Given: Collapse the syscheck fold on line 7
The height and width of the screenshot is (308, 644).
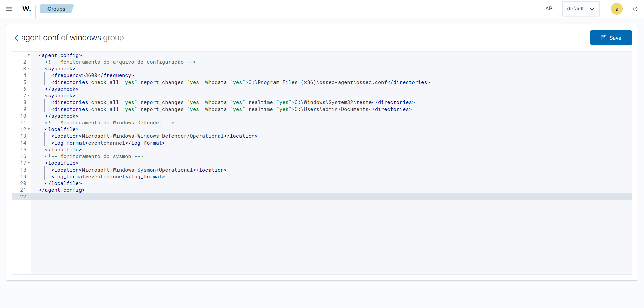Looking at the screenshot, I should (x=29, y=95).
